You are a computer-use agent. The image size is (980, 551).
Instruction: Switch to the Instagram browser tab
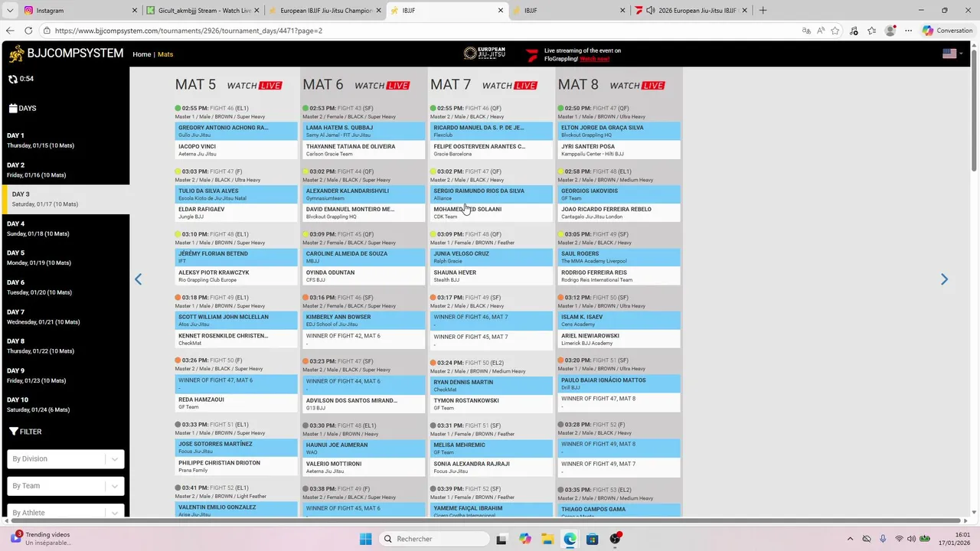click(81, 10)
